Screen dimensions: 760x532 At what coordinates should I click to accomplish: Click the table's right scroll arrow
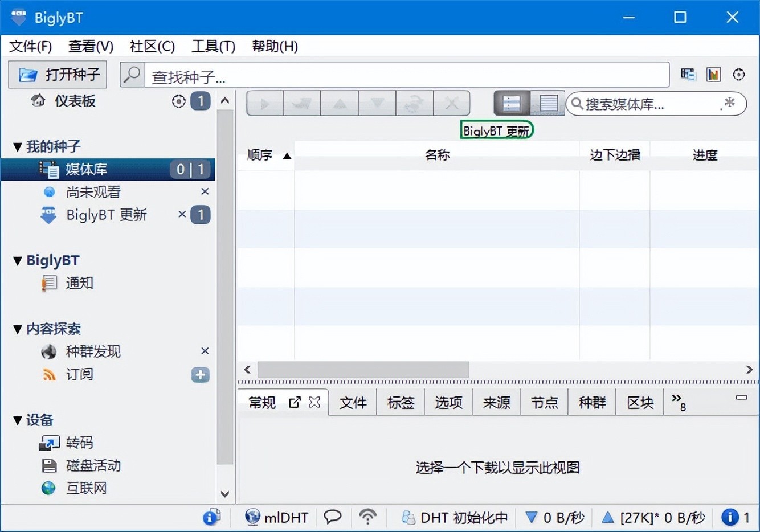click(749, 370)
